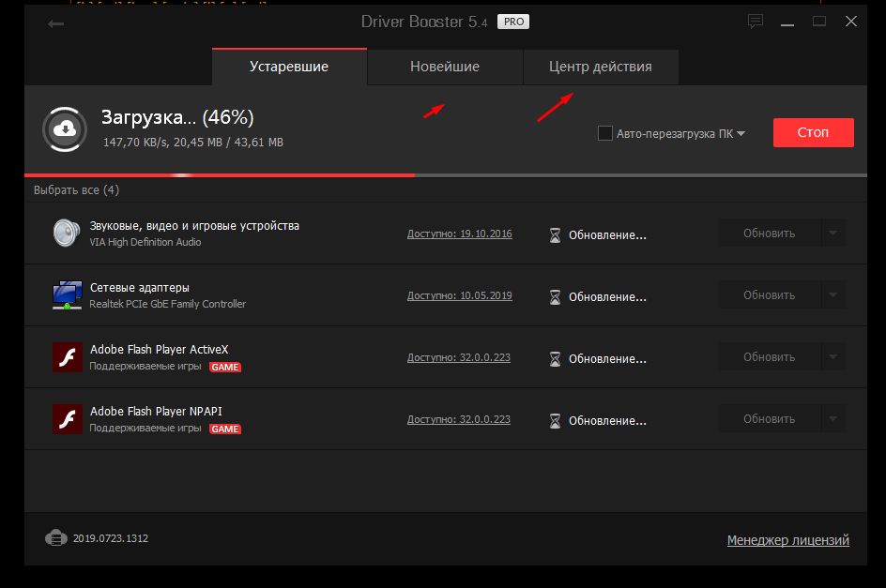
Task: Open Доступно: 19.10.2016 link
Action: [459, 234]
